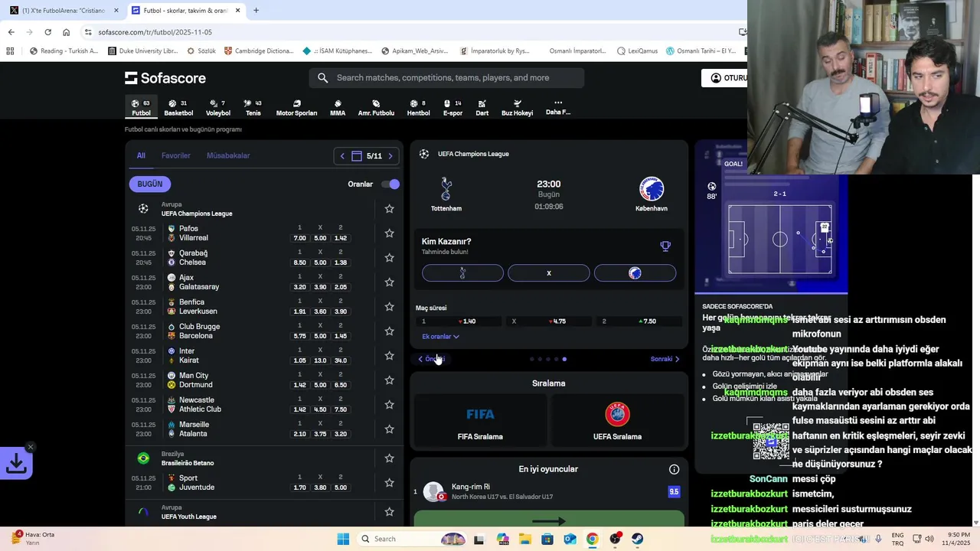Viewport: 980px width, 551px height.
Task: Favorite the Brasileirão Betano competition
Action: coord(389,458)
